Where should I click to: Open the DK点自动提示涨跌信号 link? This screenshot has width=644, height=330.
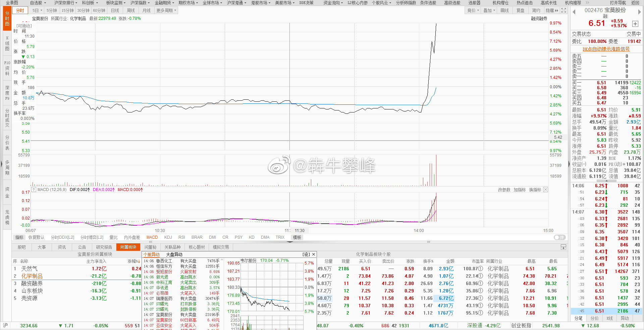[x=606, y=49]
